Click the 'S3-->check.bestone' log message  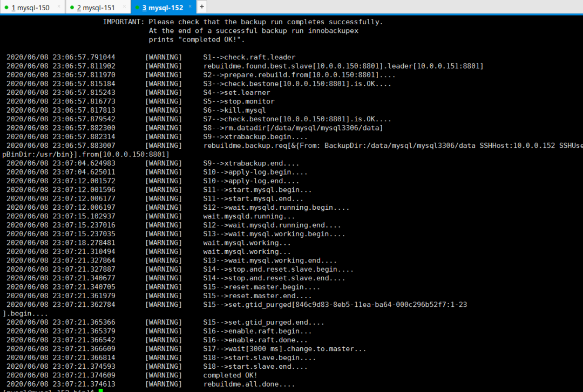[x=297, y=84]
